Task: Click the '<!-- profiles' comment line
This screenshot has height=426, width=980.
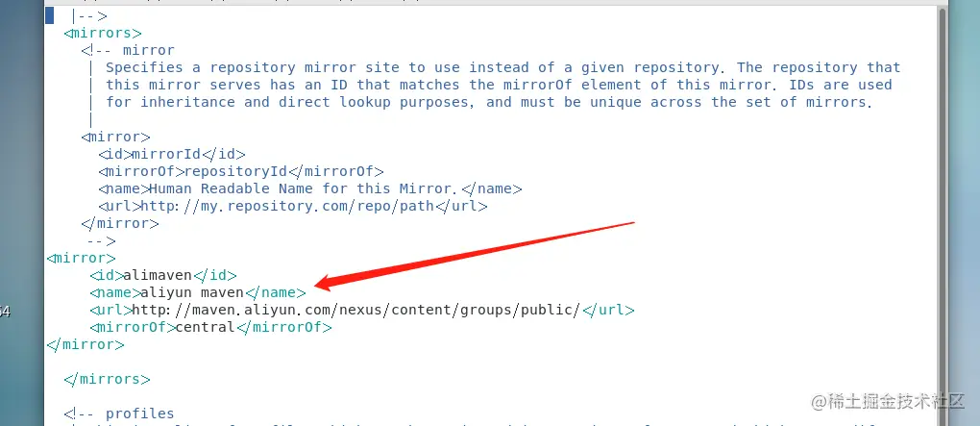Action: click(x=119, y=413)
